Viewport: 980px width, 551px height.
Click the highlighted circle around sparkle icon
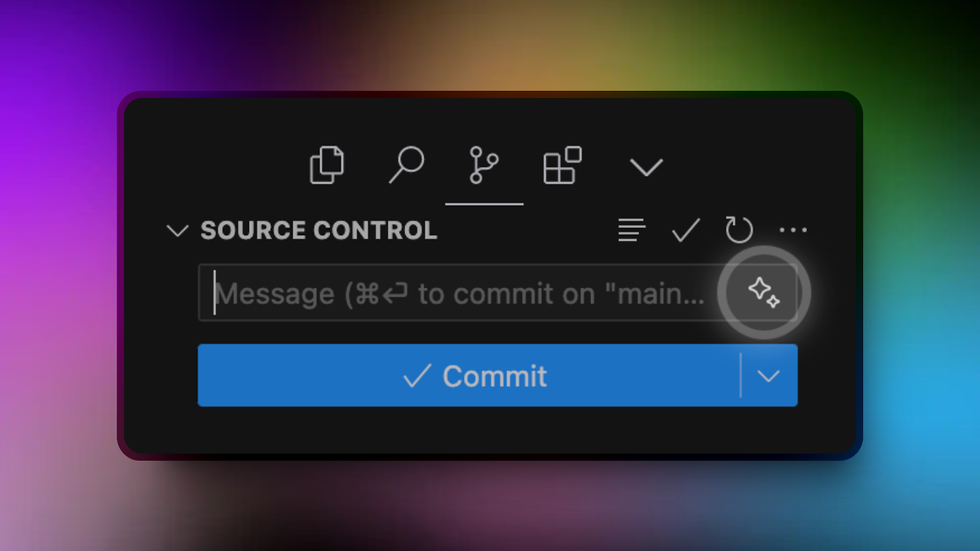(763, 292)
